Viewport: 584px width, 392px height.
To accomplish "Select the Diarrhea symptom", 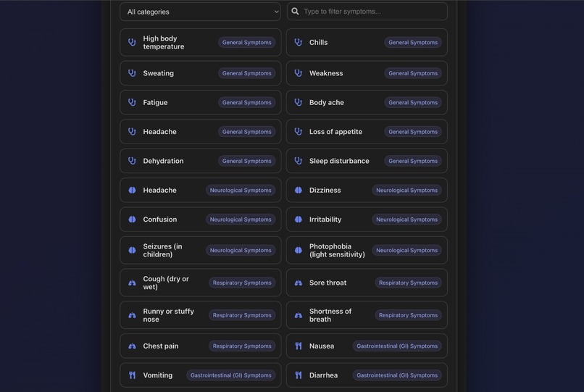I will (x=367, y=375).
